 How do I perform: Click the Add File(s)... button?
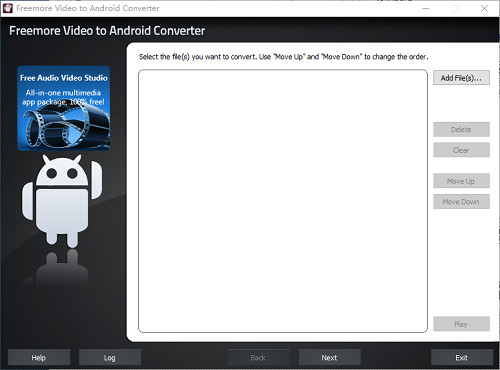click(x=461, y=78)
